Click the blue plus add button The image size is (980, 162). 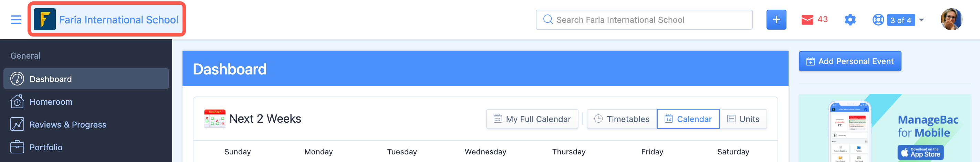click(776, 19)
